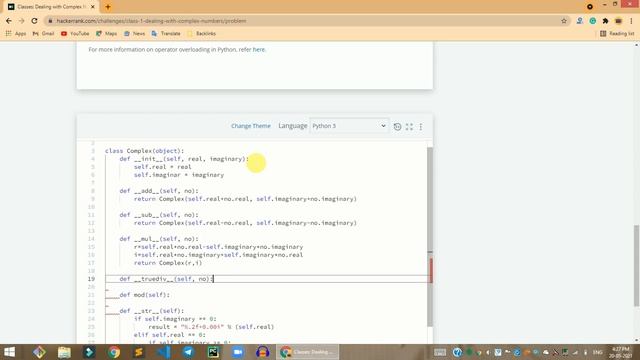Switch to the Classes Dealing with Complex tab
640x360 pixels.
(51, 7)
